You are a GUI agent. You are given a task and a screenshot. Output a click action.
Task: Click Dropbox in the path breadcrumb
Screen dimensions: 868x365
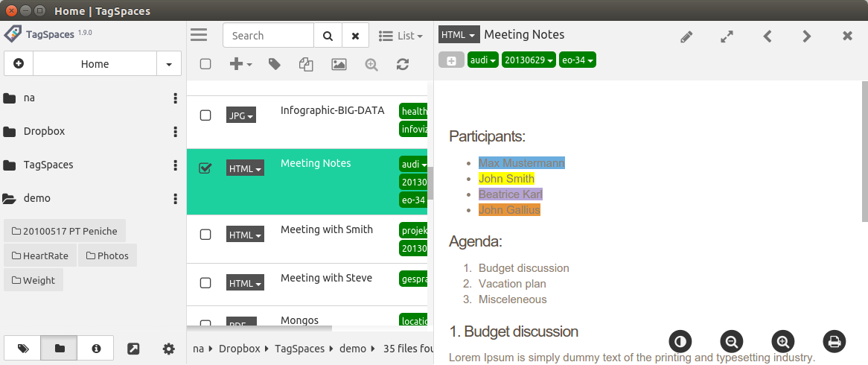coord(239,349)
